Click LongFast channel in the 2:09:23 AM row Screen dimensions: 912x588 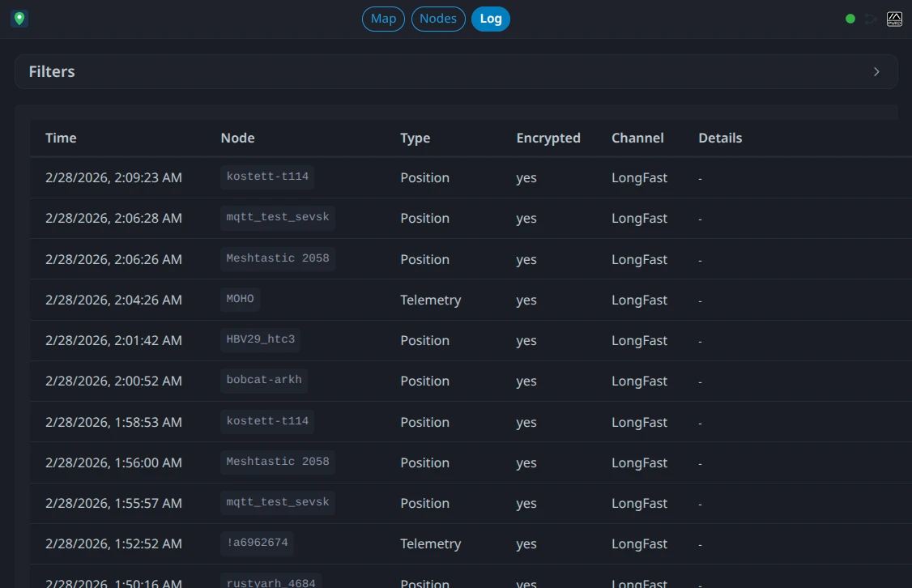tap(638, 177)
